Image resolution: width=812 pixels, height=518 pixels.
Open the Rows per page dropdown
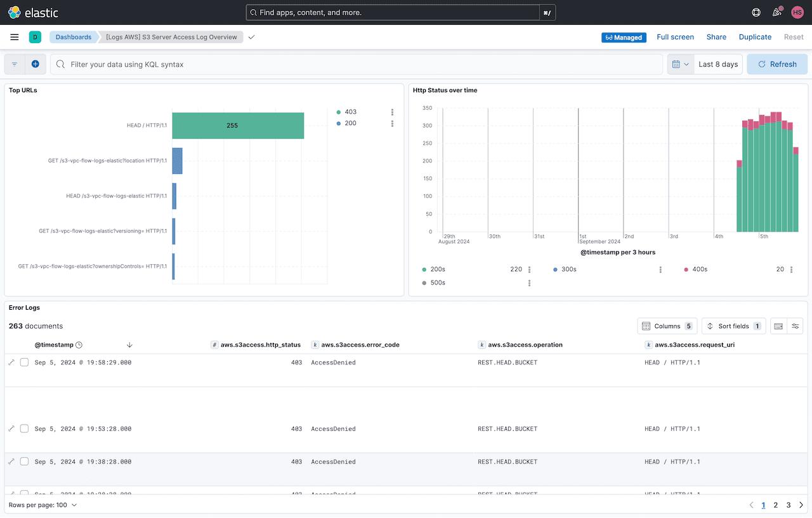click(43, 505)
